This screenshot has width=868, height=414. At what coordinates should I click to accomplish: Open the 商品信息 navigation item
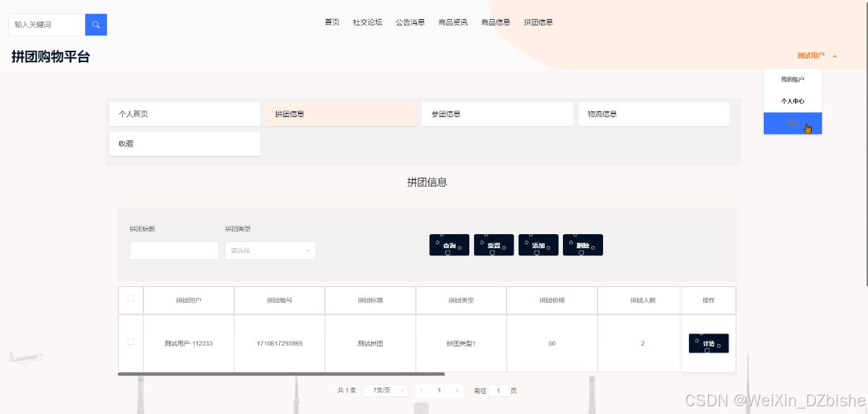pos(495,22)
